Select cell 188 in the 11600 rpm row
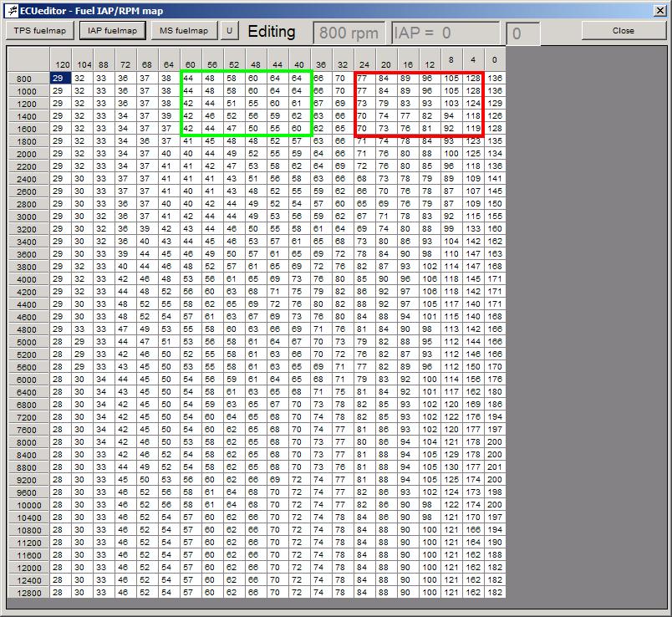The height and width of the screenshot is (617, 672). [495, 555]
